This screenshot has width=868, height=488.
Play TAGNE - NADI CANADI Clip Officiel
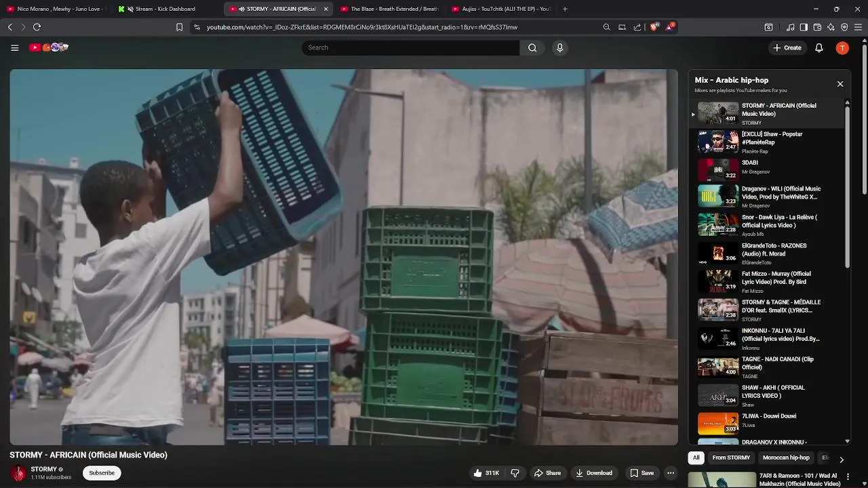[x=768, y=367]
